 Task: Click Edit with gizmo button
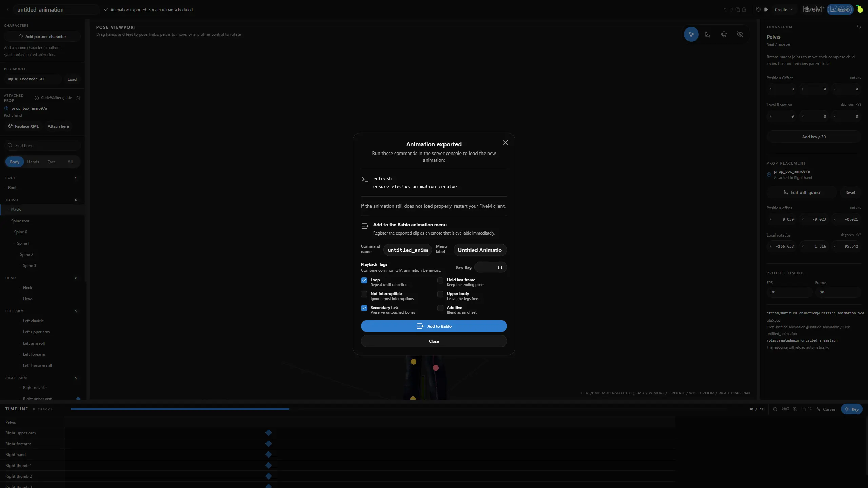(802, 192)
